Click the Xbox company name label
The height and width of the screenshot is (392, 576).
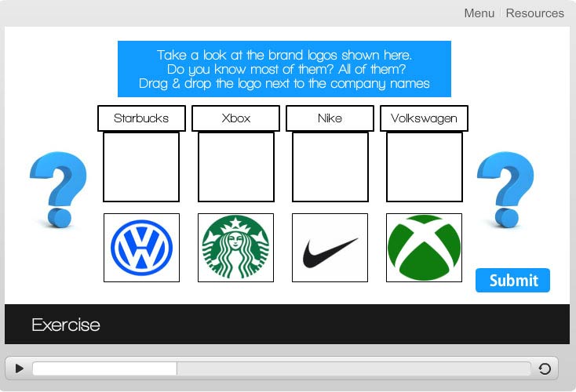point(236,118)
